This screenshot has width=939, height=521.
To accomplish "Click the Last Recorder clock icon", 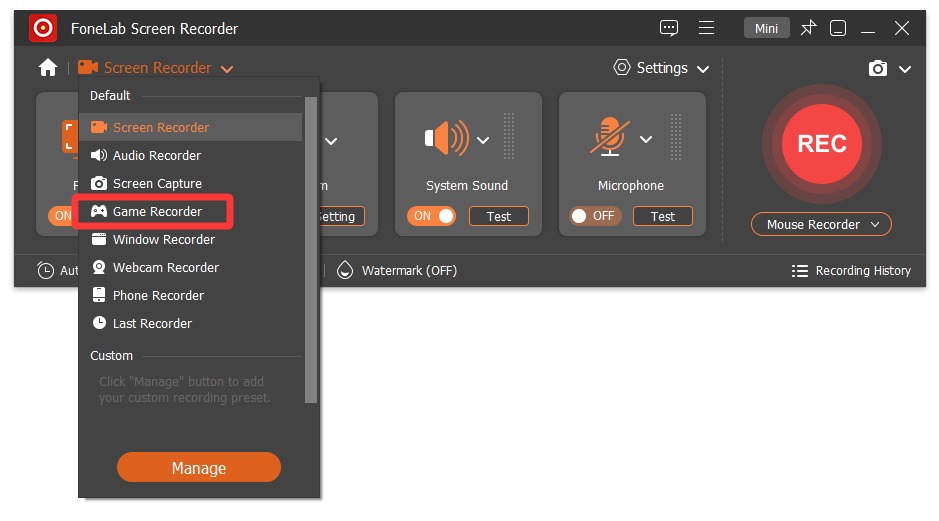I will coord(99,323).
